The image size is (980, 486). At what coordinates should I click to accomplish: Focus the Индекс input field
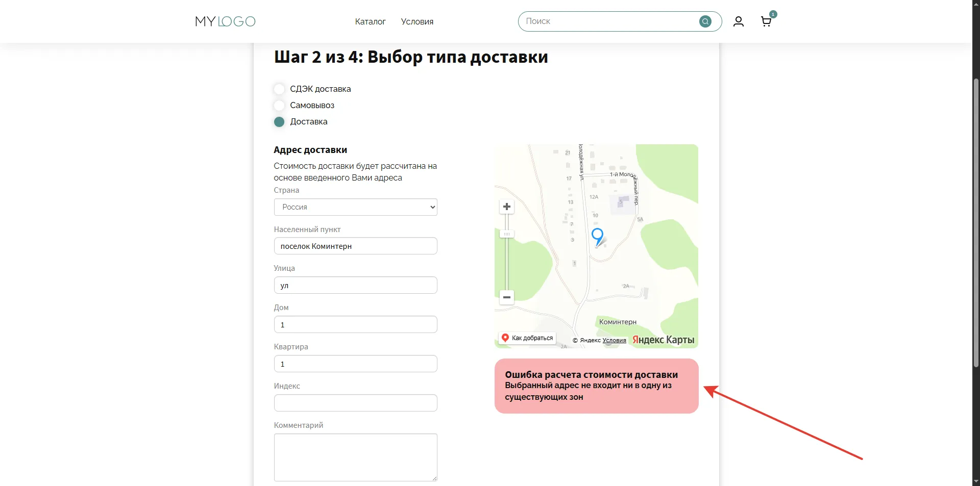(x=355, y=403)
